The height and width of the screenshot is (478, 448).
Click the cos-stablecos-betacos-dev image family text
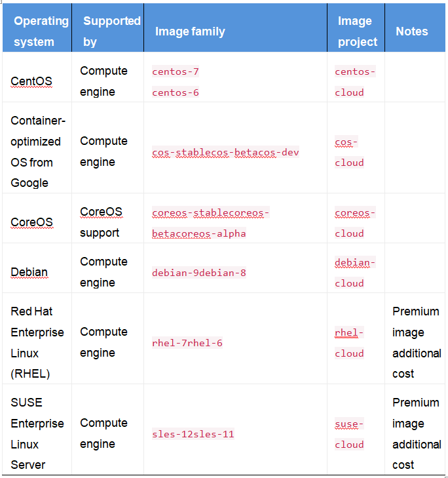pyautogui.click(x=225, y=152)
